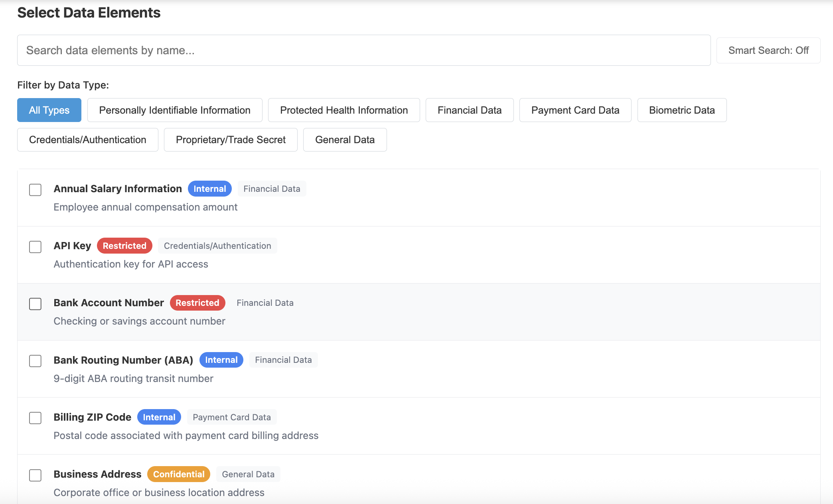The image size is (833, 504).
Task: Check Bank Routing Number (ABA) checkbox
Action: (35, 361)
